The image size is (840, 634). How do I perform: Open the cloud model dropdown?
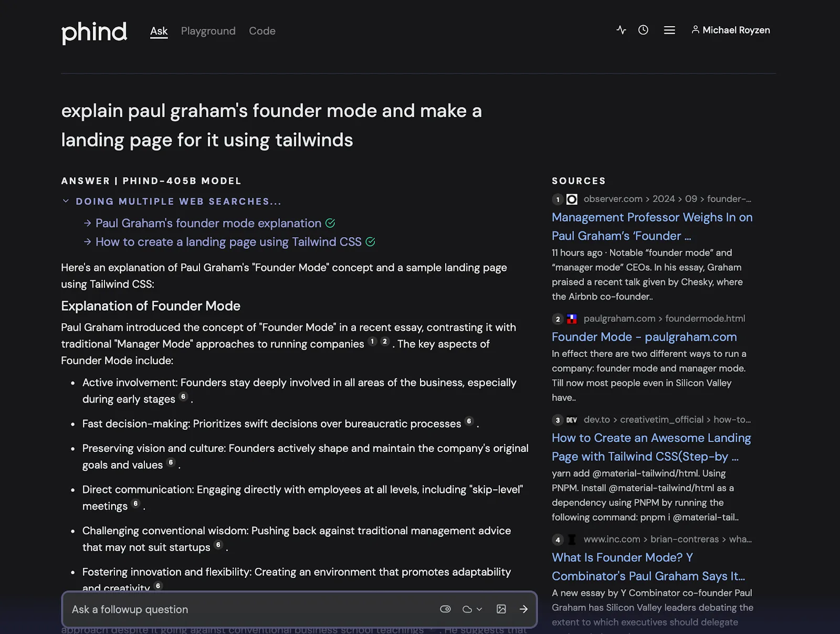(472, 609)
